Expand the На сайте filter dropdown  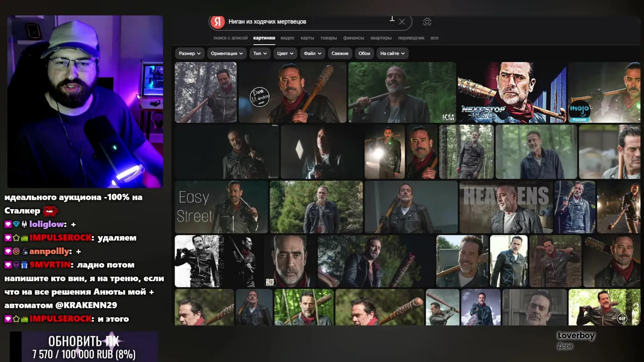(x=392, y=53)
